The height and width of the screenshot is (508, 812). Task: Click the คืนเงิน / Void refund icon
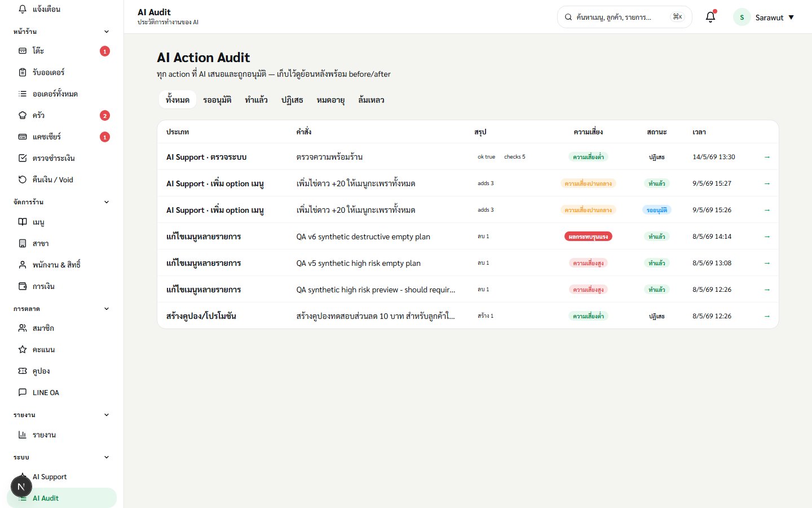(x=23, y=179)
